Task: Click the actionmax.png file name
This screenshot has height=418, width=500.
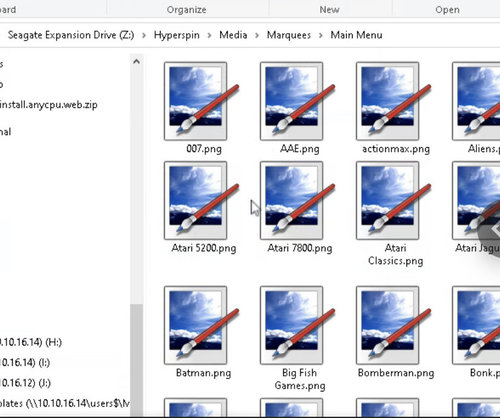Action: [396, 149]
